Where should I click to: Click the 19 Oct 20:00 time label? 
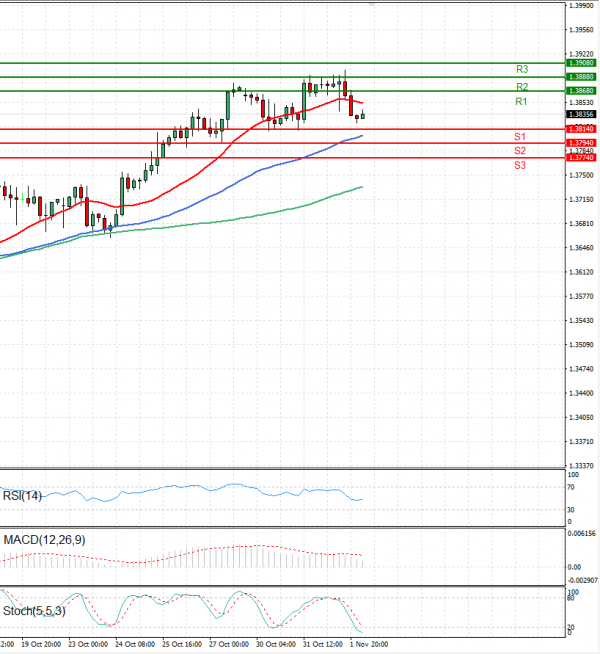pyautogui.click(x=41, y=644)
